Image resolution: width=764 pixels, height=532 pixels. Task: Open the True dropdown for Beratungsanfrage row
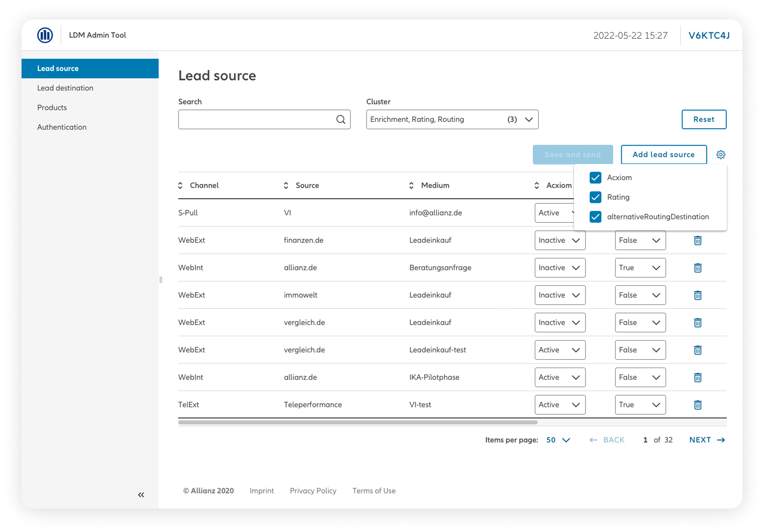click(x=641, y=268)
